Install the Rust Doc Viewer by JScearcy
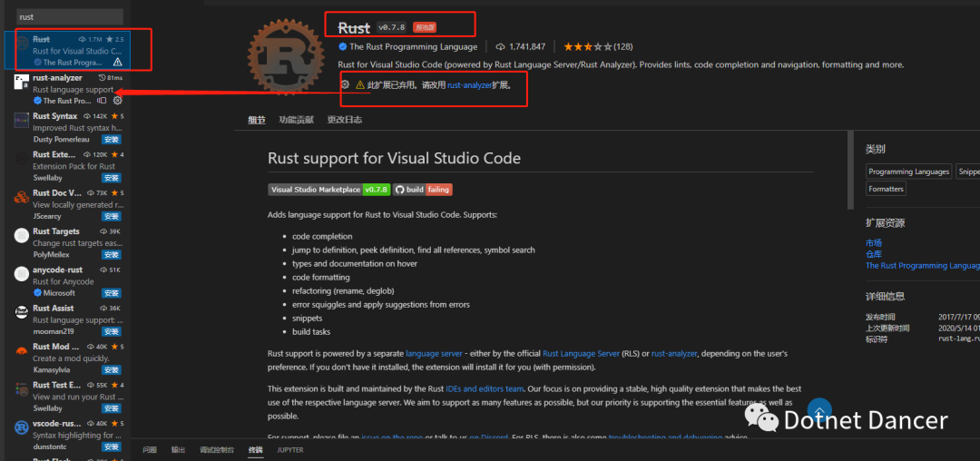 tap(112, 216)
